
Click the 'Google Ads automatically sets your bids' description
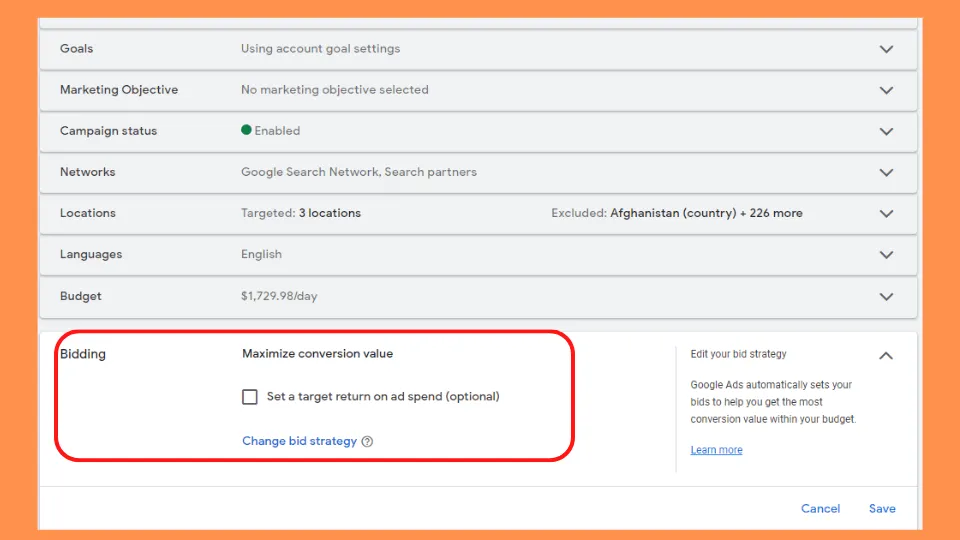click(773, 402)
